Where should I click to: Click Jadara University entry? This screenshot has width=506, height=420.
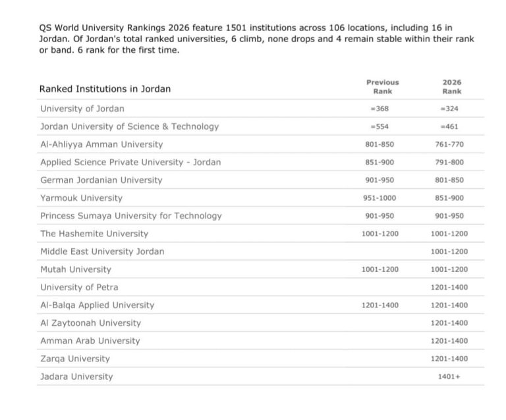pos(76,377)
